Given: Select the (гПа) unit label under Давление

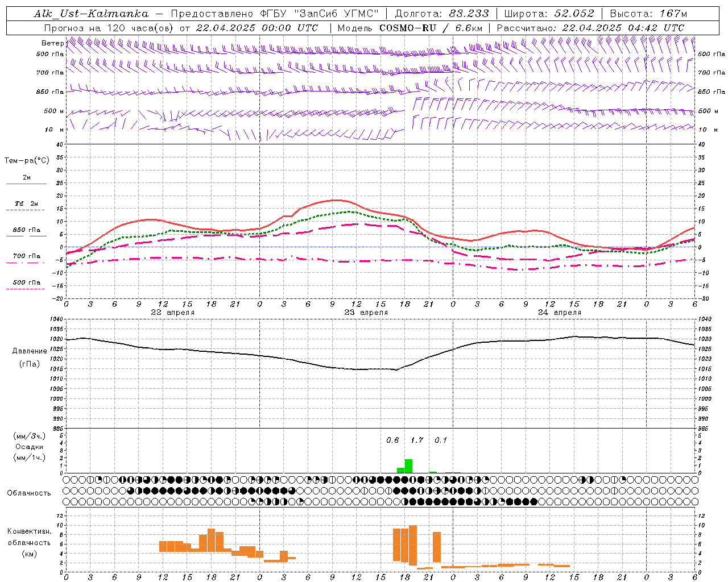Looking at the screenshot, I should click(30, 364).
